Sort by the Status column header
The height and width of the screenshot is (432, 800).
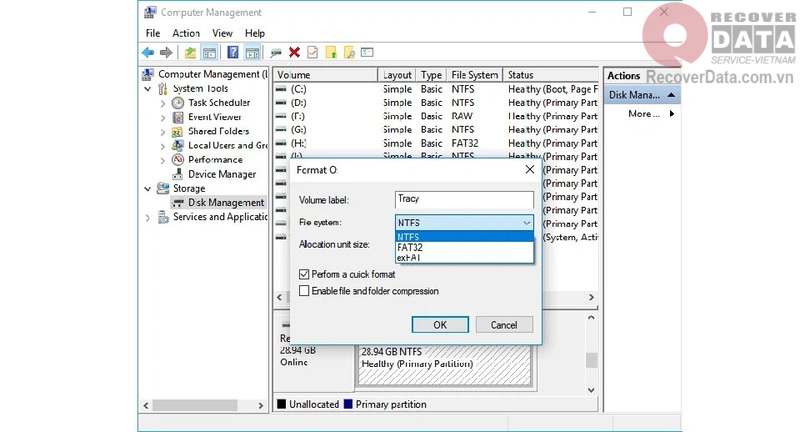click(551, 75)
